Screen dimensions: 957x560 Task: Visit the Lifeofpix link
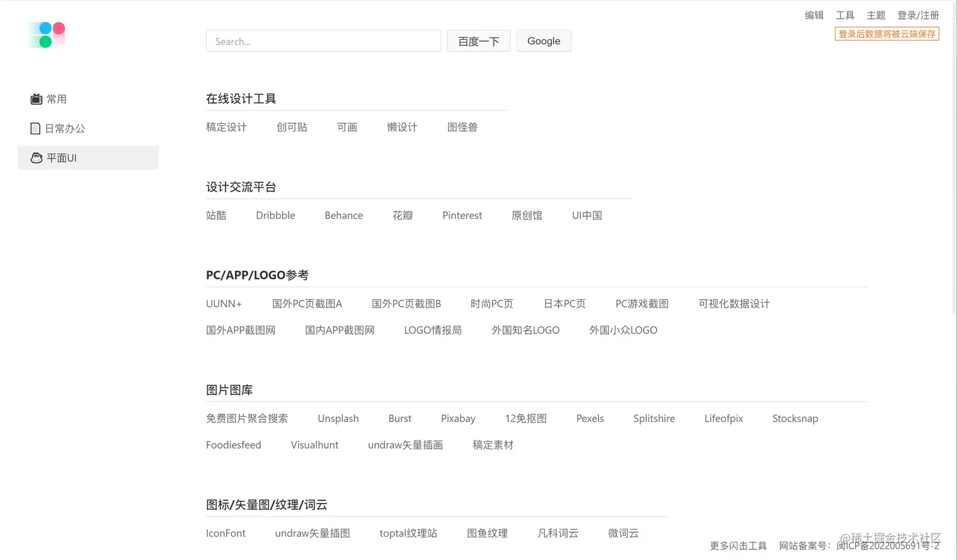click(x=723, y=419)
